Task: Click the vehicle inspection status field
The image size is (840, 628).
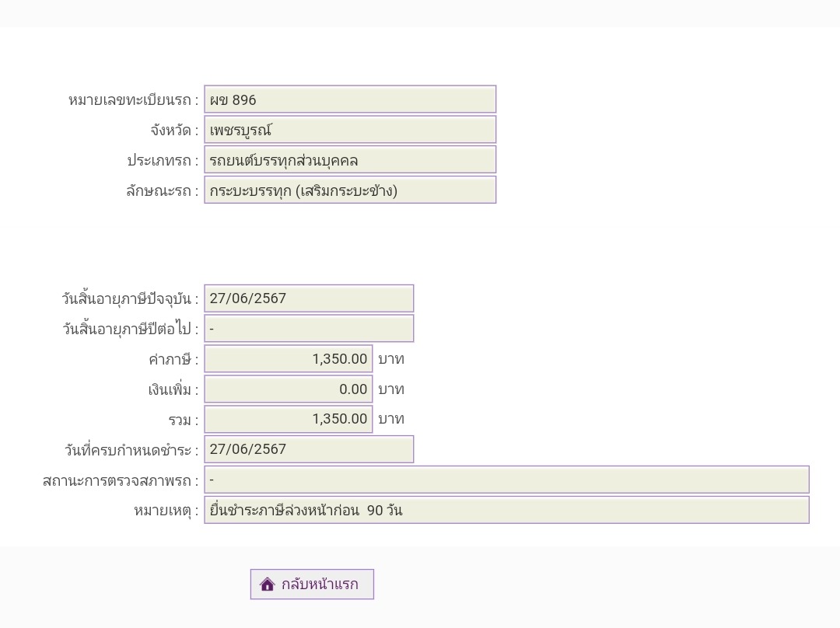Action: 506,480
